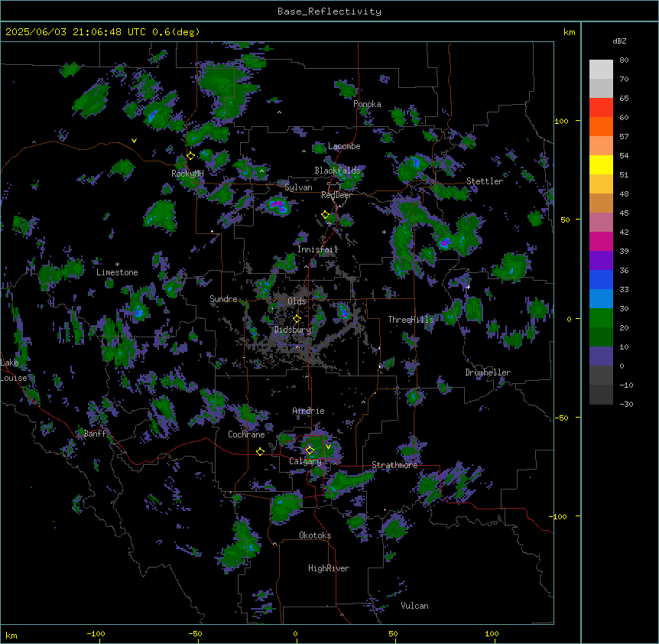Select the slate-indigo swatch below 10 dBZ
659x644 pixels.
click(x=601, y=356)
